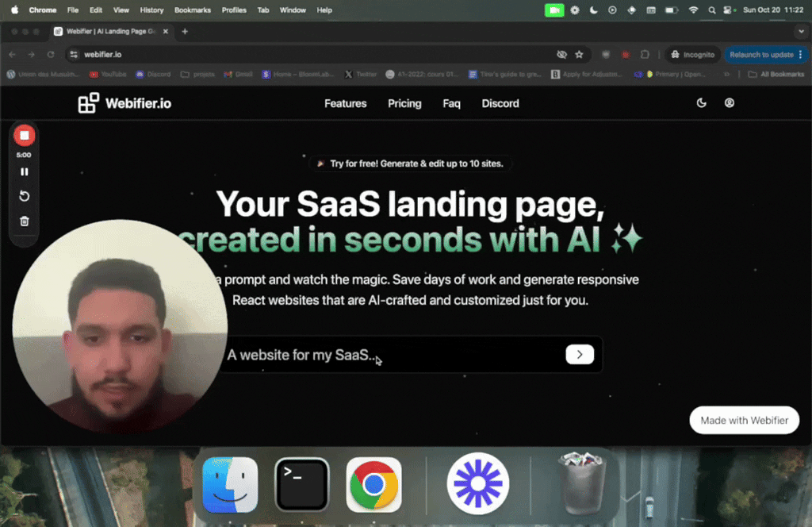Open the Apple menu

tap(14, 10)
